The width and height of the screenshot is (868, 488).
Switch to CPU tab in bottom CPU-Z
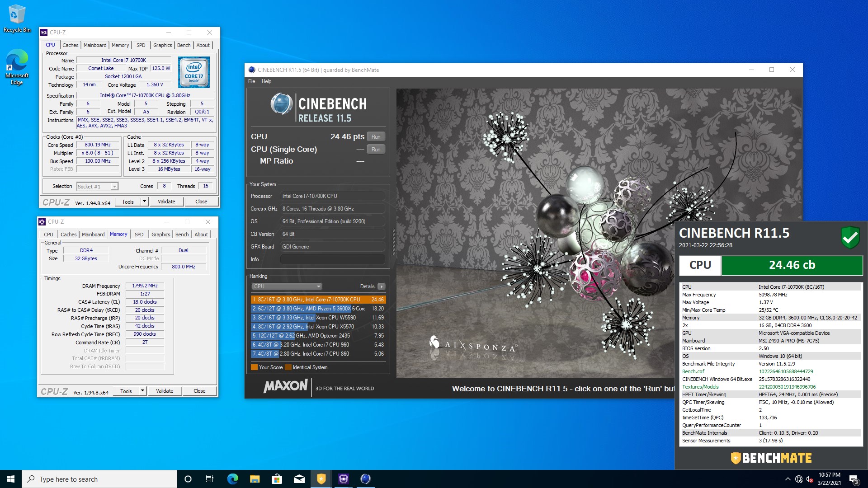point(48,235)
